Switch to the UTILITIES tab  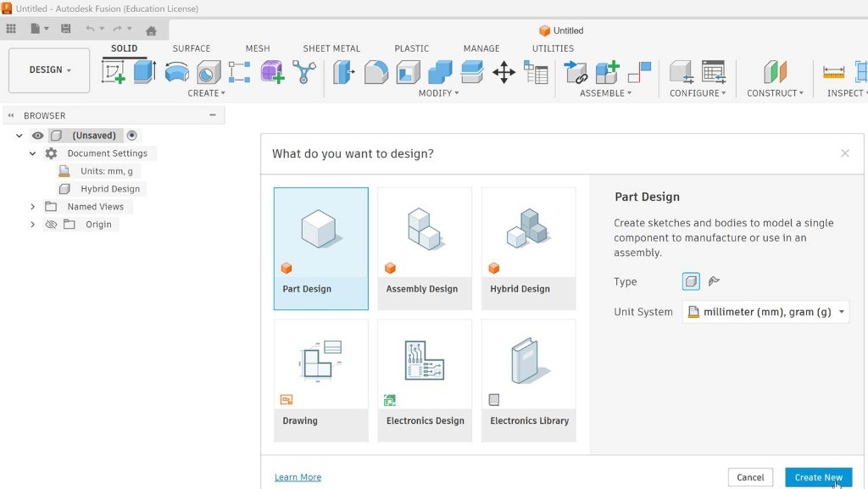pos(553,48)
